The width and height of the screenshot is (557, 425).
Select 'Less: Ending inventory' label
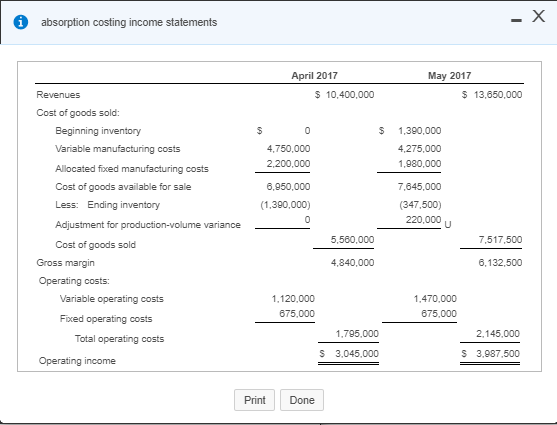click(108, 205)
